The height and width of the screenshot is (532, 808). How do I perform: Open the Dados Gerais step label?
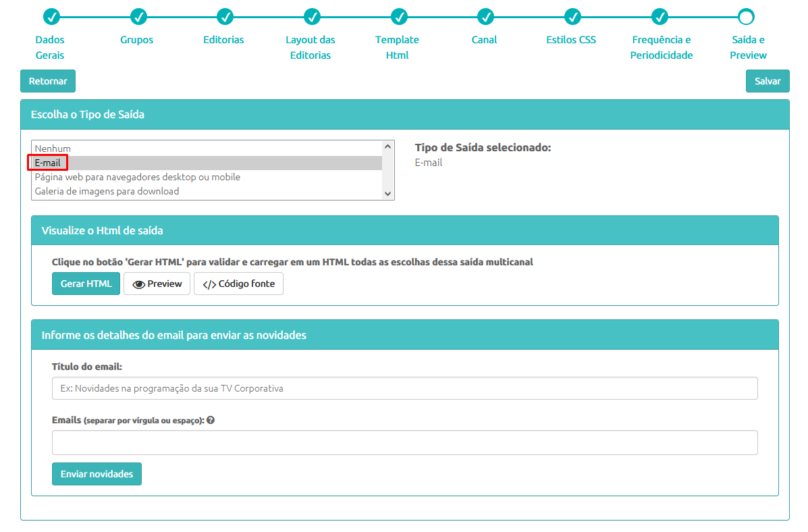coord(50,47)
